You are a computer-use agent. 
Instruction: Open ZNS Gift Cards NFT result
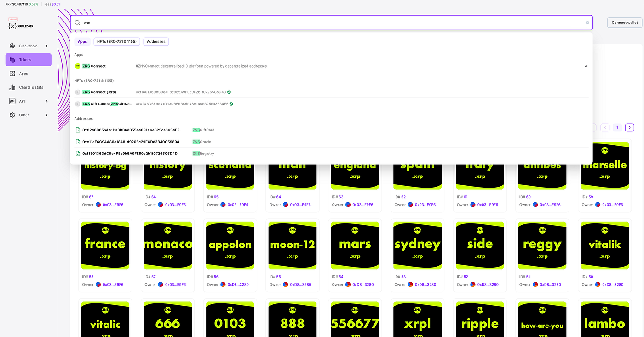tap(331, 104)
